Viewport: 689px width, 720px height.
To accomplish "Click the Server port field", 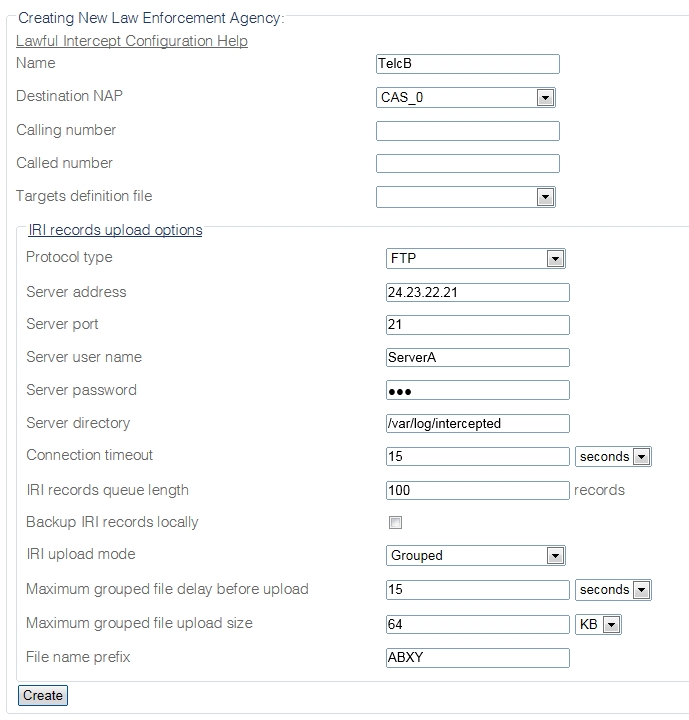I will click(x=477, y=325).
